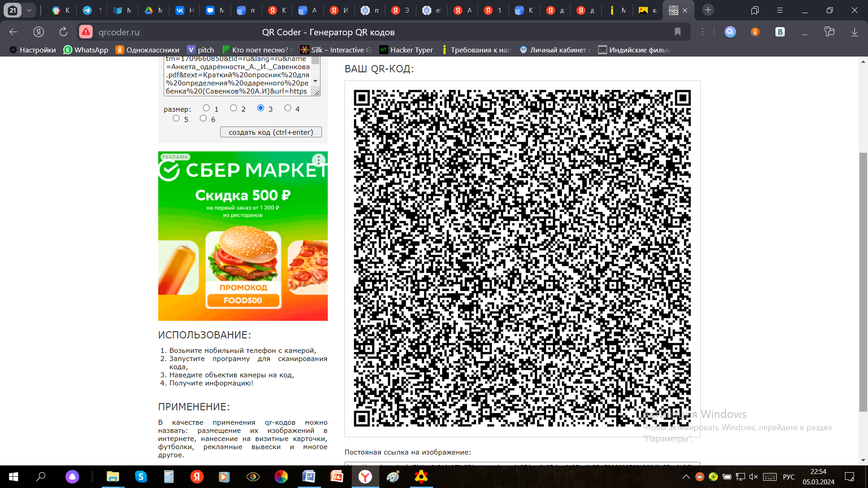Open the Одноклассники bookmark

(x=147, y=50)
